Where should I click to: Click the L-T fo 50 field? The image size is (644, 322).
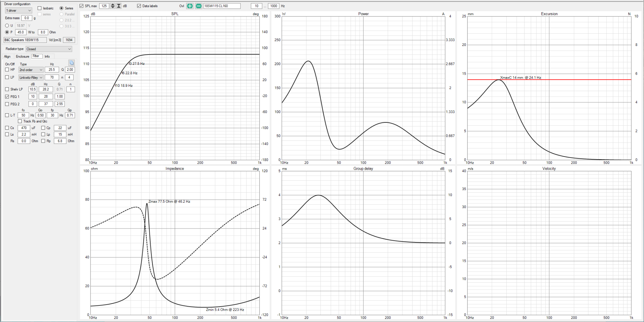(23, 115)
